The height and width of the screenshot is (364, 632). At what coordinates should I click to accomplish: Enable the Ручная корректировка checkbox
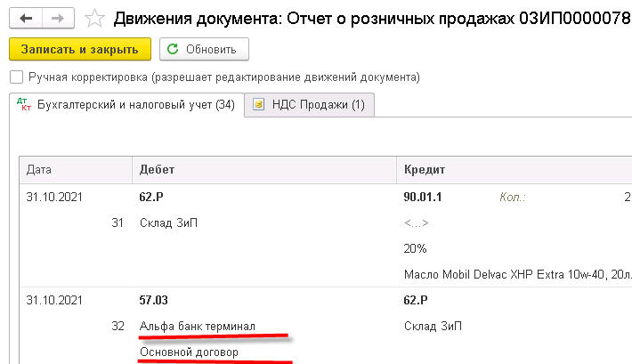pos(15,77)
